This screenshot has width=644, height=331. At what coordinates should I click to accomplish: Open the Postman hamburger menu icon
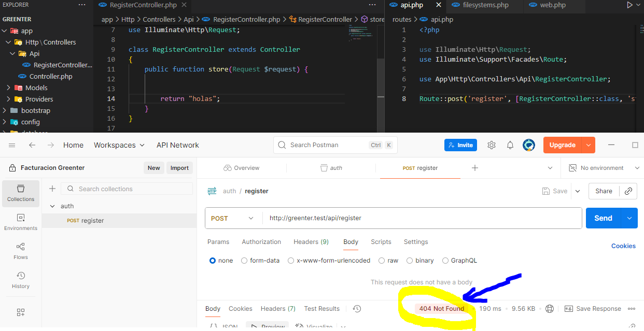[x=12, y=145]
